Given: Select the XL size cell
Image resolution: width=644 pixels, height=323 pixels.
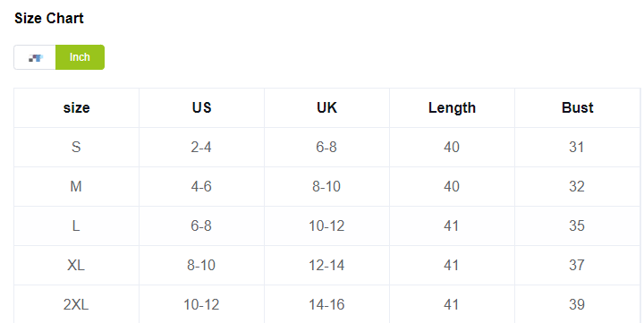Looking at the screenshot, I should (x=76, y=265).
